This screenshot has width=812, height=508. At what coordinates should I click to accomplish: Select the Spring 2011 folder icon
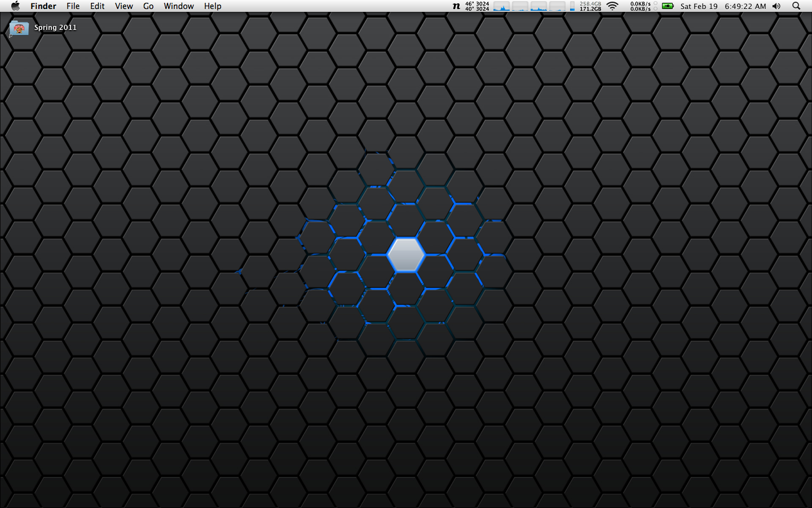click(19, 28)
